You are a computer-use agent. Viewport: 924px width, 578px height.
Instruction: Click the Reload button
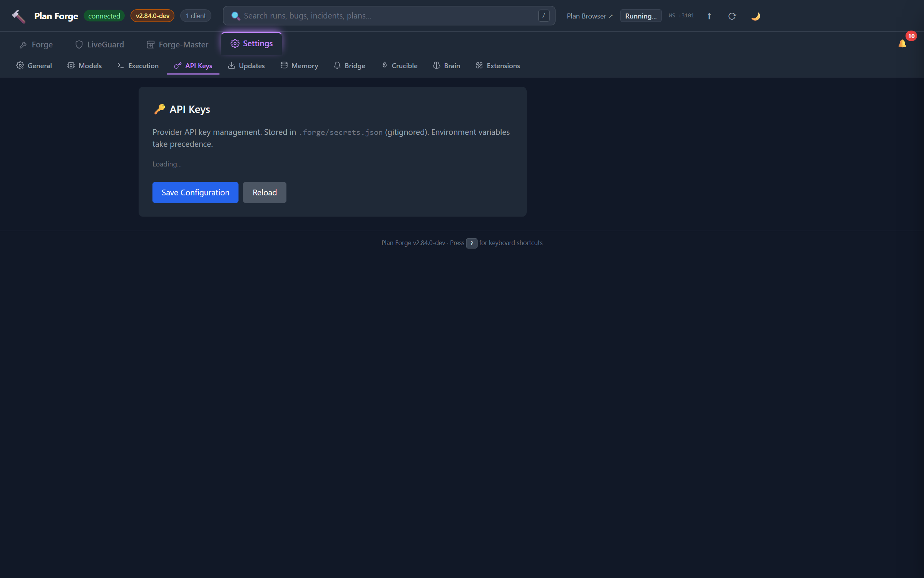(264, 192)
